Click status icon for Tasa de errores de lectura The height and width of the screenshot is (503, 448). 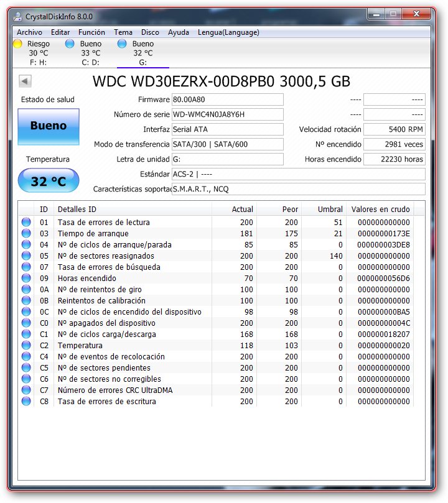pyautogui.click(x=26, y=222)
